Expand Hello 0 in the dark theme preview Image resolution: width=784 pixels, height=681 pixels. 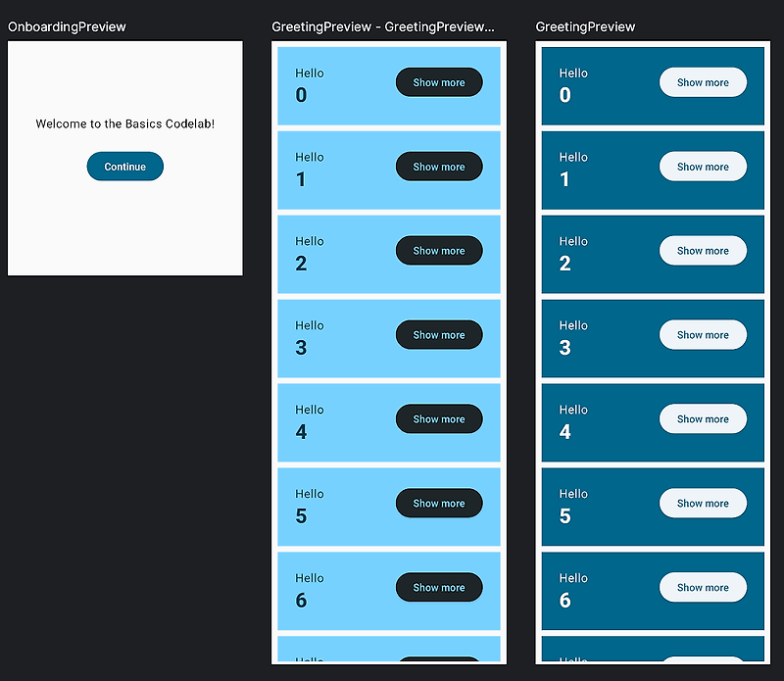click(703, 82)
